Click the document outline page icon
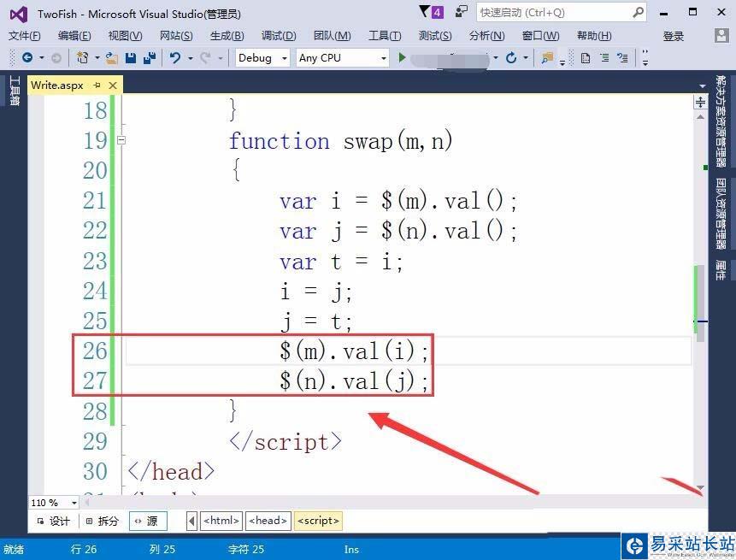This screenshot has width=736, height=560. click(x=586, y=58)
